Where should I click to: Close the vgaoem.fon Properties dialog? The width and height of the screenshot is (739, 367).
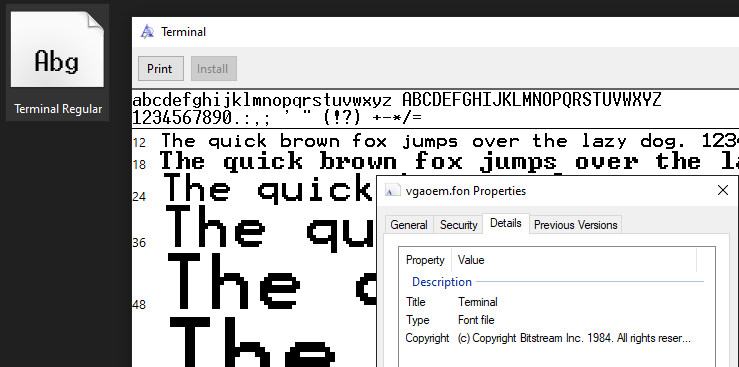tap(723, 190)
